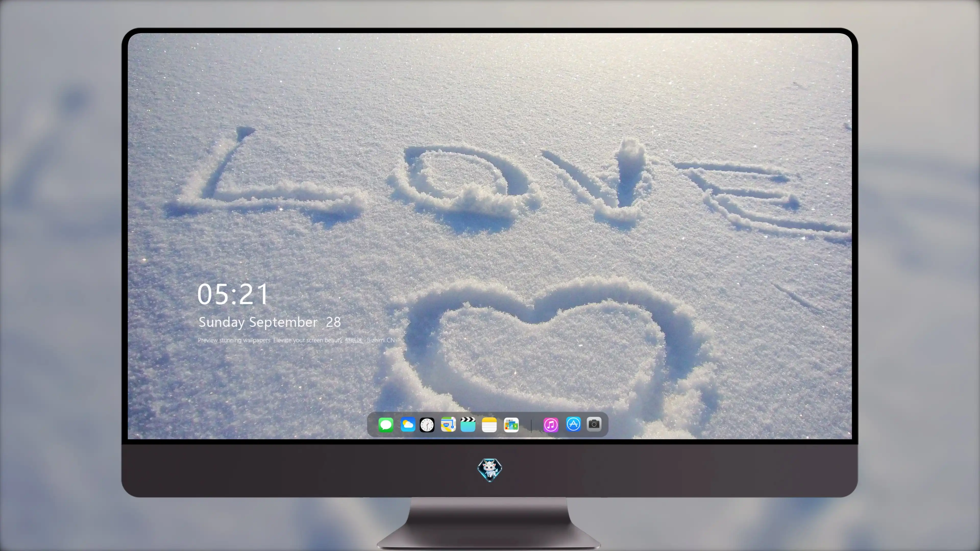Launch the Maps app from the dock
980x551 pixels.
pos(448,424)
